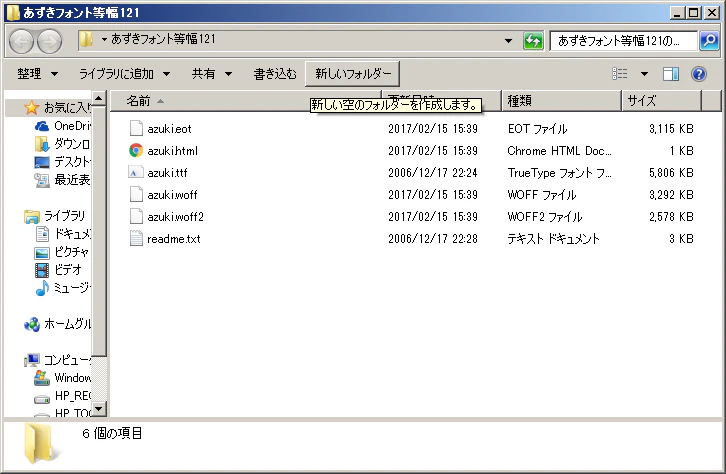The width and height of the screenshot is (726, 474).
Task: Click the recent places icon
Action: (x=42, y=180)
